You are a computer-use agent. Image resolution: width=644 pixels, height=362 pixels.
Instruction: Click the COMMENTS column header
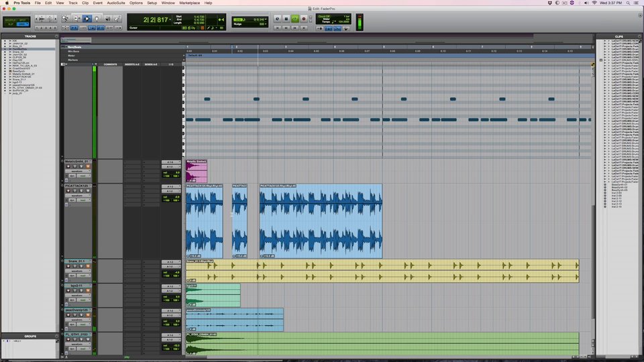tap(110, 64)
